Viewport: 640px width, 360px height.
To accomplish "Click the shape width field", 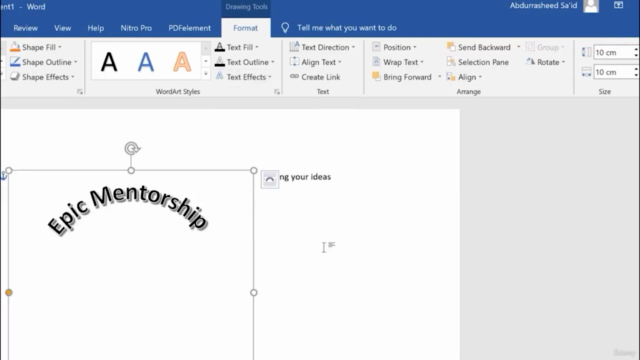I will (613, 72).
